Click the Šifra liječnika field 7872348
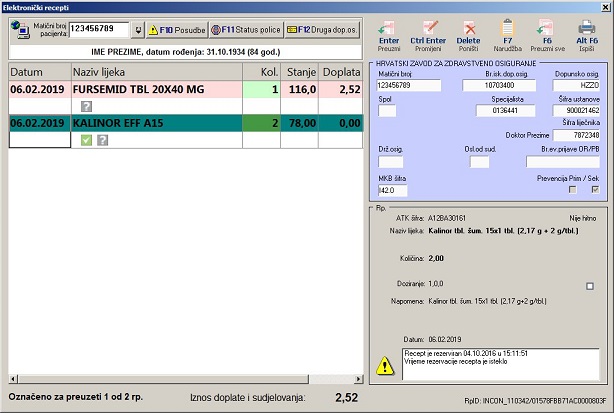The width and height of the screenshot is (614, 413). 576,135
